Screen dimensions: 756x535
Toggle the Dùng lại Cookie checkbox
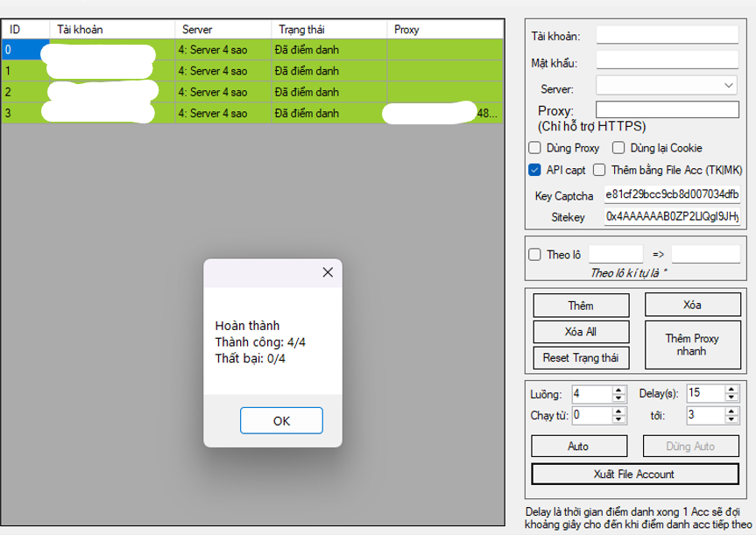pos(618,148)
